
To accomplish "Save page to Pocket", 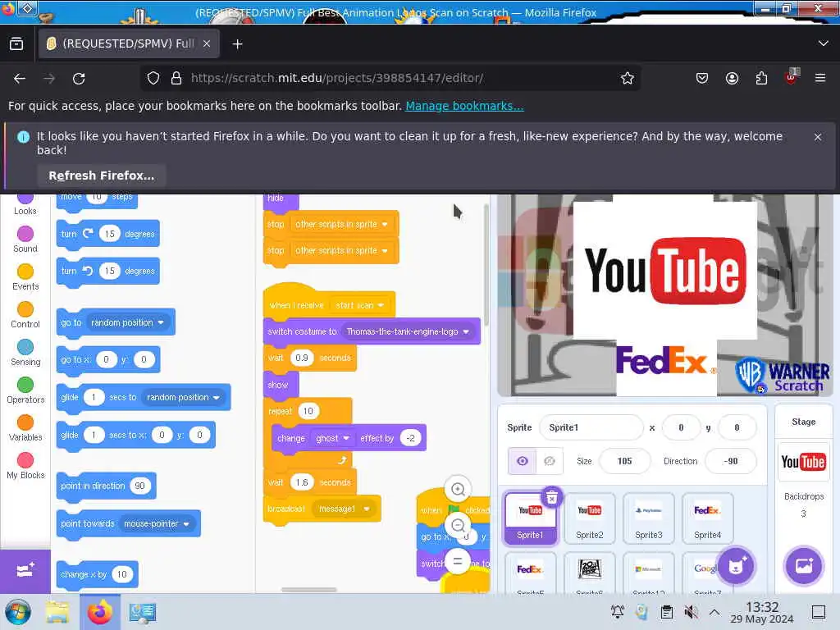I will [x=702, y=78].
